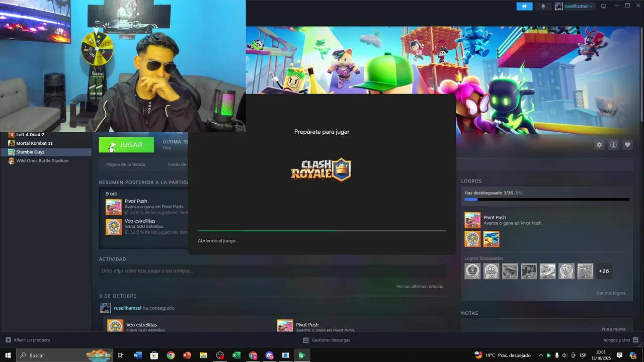Image resolution: width=644 pixels, height=362 pixels.
Task: Open Microsoft Store from taskbar
Action: [154, 355]
